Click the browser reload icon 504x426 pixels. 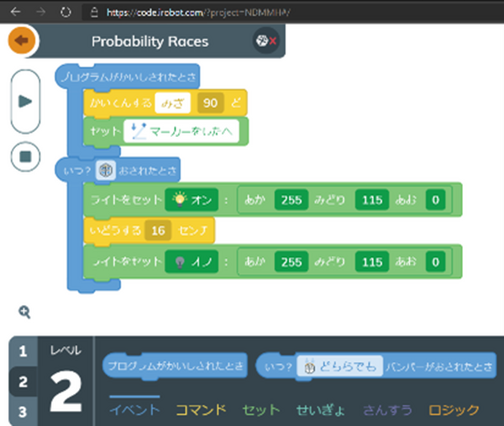click(x=66, y=12)
